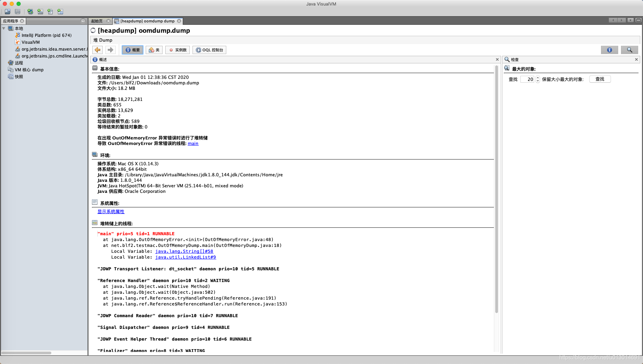Click the "main" prio=5 tid=1 RUNNABLE line

pyautogui.click(x=136, y=234)
